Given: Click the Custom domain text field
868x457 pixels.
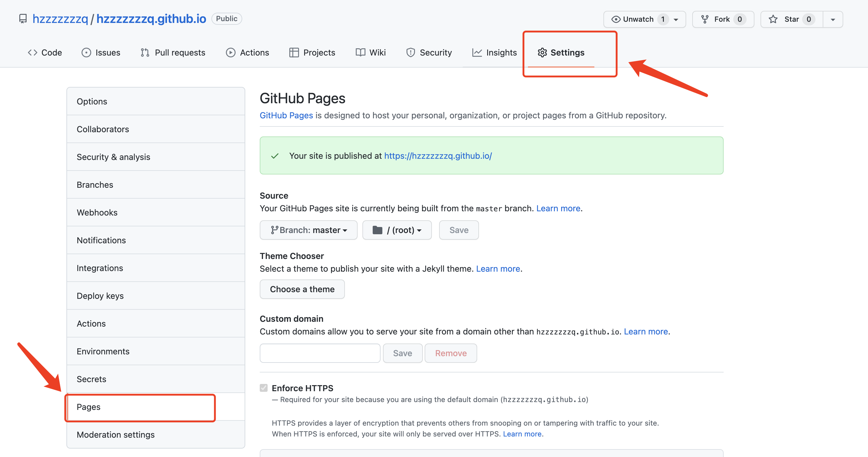Looking at the screenshot, I should tap(320, 353).
